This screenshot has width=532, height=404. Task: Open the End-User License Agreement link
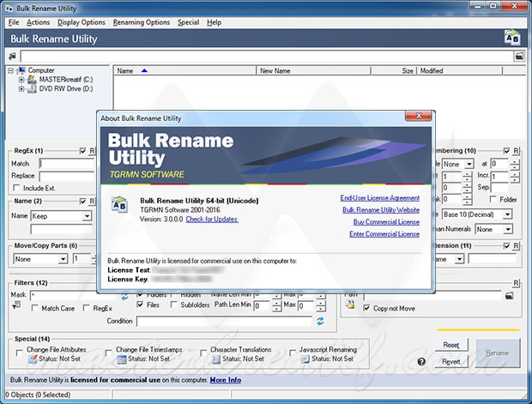tap(379, 198)
